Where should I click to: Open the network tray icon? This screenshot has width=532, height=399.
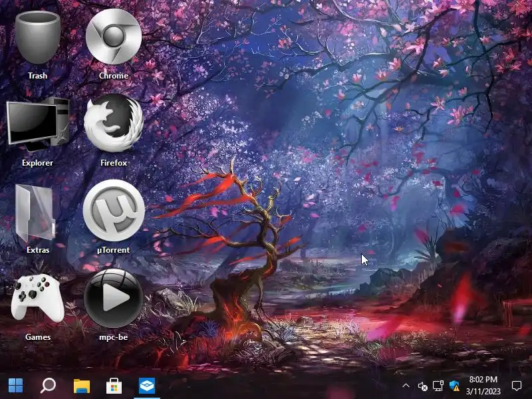tap(438, 386)
